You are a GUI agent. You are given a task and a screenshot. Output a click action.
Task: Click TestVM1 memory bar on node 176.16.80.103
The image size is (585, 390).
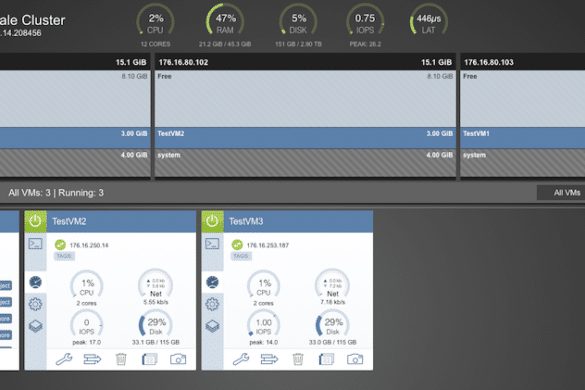pos(523,138)
